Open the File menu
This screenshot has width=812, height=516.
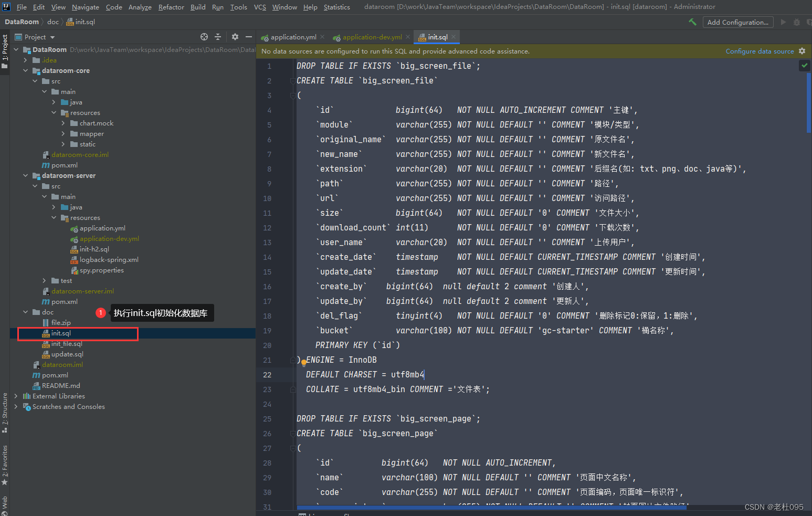tap(22, 7)
